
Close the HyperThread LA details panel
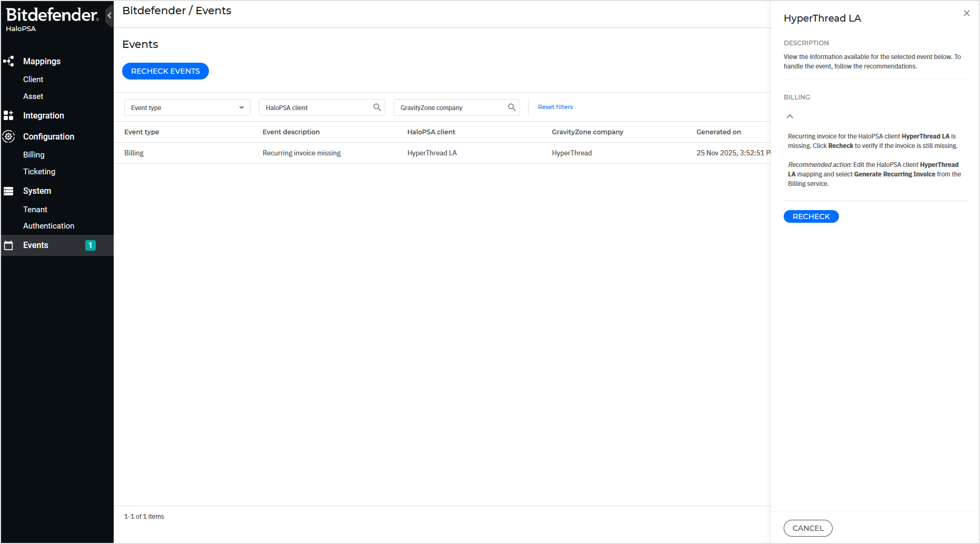point(966,14)
